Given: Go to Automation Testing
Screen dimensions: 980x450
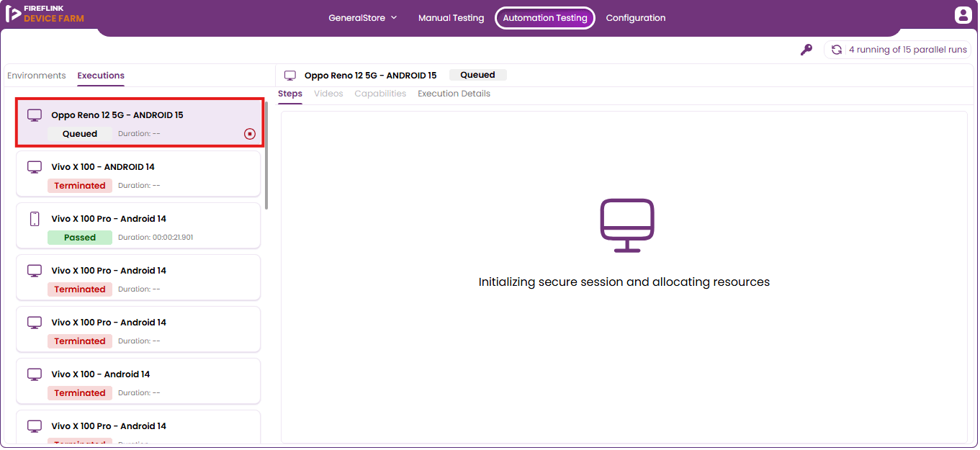Looking at the screenshot, I should 545,18.
